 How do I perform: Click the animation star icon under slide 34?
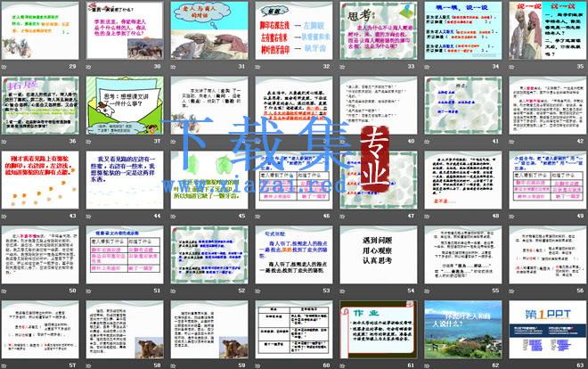click(x=427, y=66)
